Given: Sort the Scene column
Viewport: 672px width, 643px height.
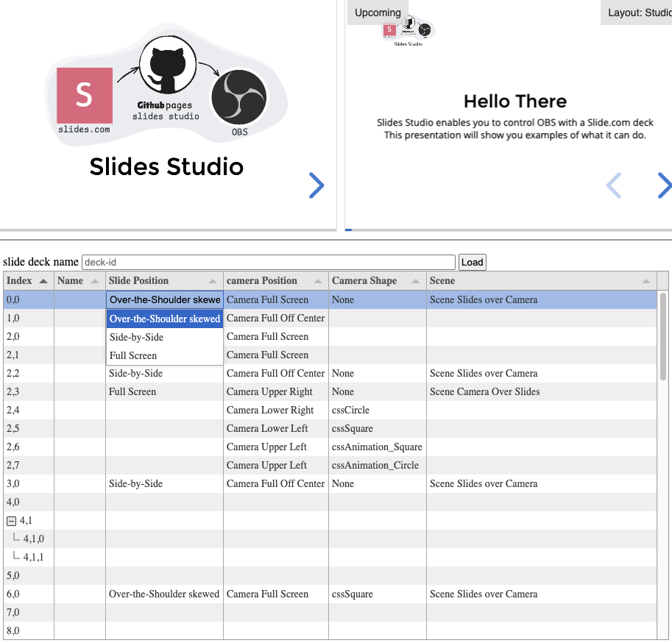Looking at the screenshot, I should (x=646, y=281).
